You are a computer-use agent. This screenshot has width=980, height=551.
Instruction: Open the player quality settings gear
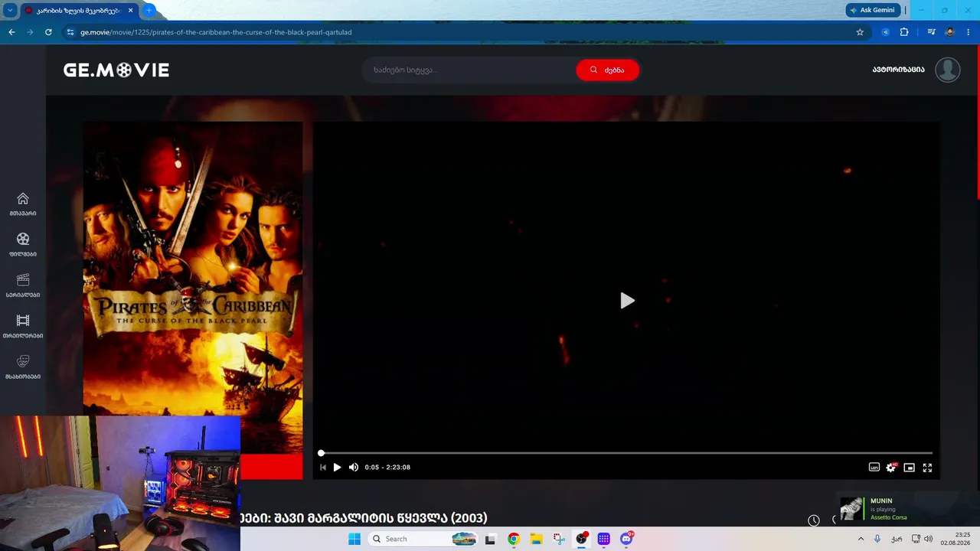pos(891,468)
